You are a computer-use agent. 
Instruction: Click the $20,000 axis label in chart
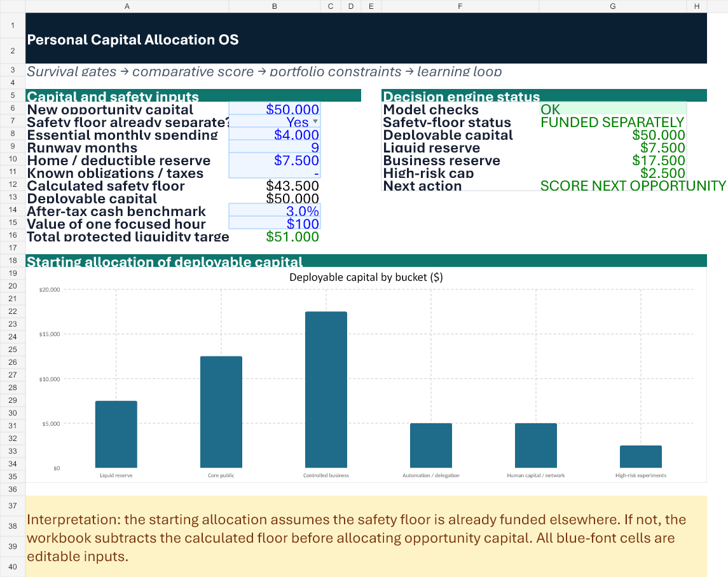click(50, 290)
